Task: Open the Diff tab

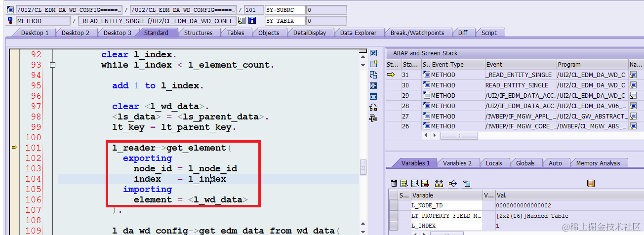Action: pos(463,33)
